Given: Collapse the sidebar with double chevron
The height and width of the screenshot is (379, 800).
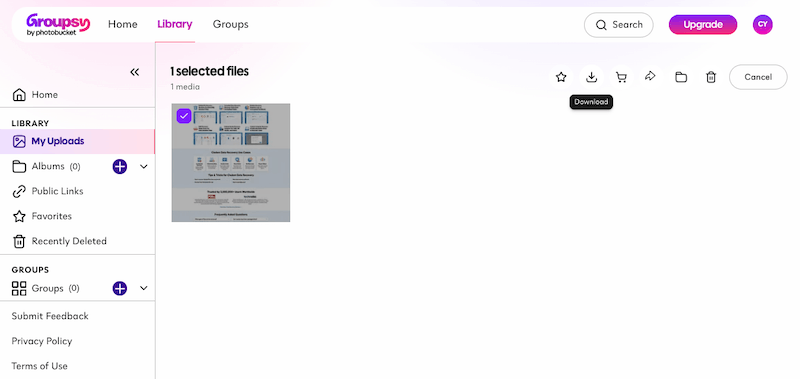Looking at the screenshot, I should click(x=135, y=72).
